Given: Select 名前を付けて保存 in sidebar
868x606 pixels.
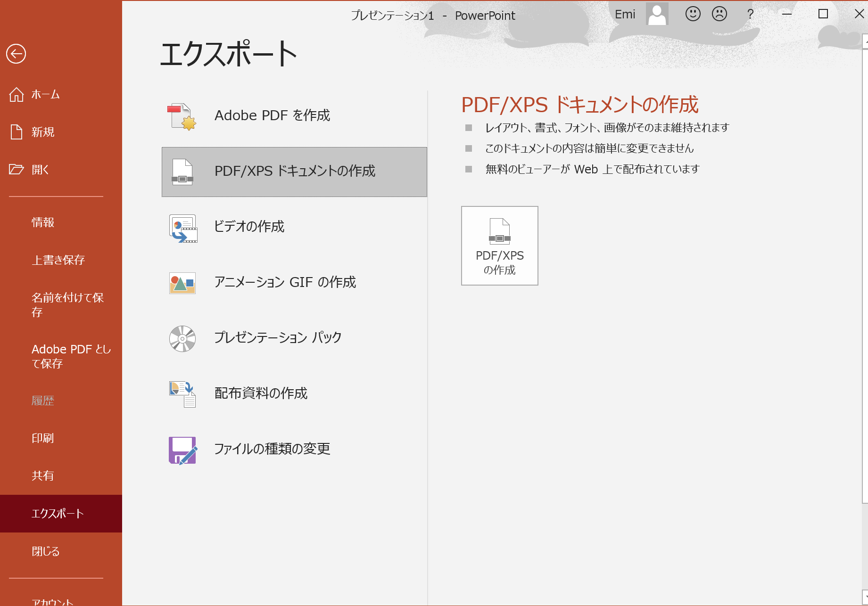Looking at the screenshot, I should click(x=67, y=304).
